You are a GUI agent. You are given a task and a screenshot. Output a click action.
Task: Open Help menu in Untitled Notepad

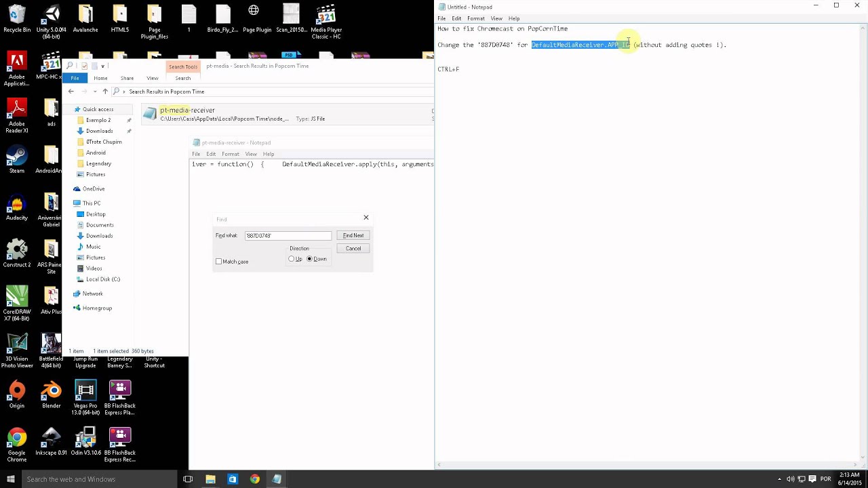[514, 18]
